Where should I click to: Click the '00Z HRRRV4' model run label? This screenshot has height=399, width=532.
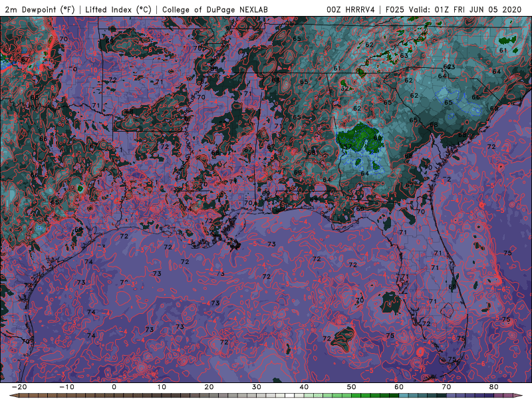point(350,9)
